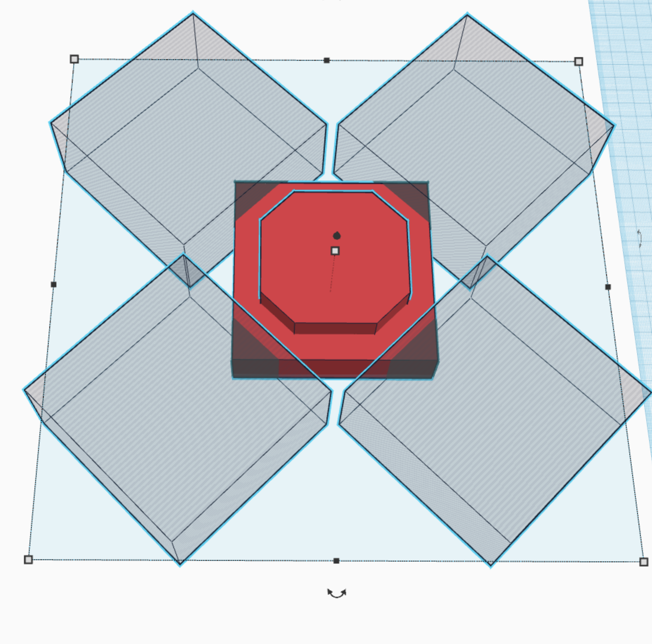
Task: Select the top-left corner resize handle
Action: tap(74, 59)
